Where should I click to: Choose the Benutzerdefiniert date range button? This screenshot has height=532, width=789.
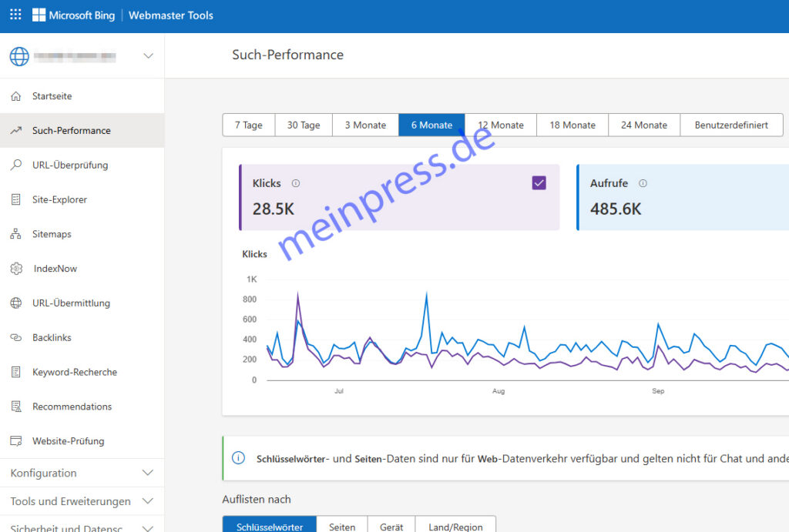coord(731,125)
